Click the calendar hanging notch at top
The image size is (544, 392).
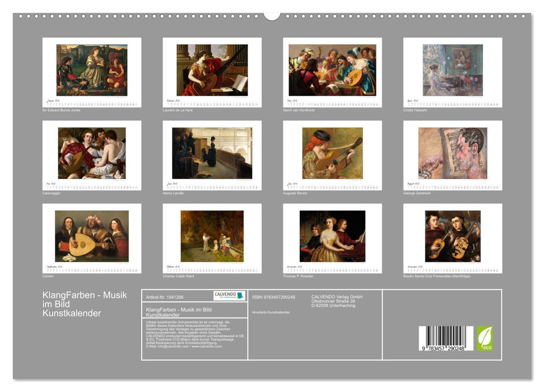[272, 16]
